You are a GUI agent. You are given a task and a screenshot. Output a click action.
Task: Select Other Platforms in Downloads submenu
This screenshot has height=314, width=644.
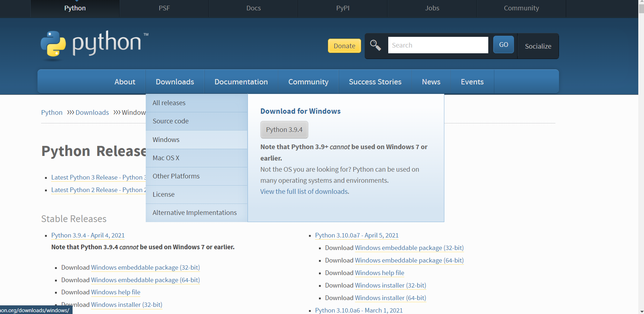[x=197, y=176]
